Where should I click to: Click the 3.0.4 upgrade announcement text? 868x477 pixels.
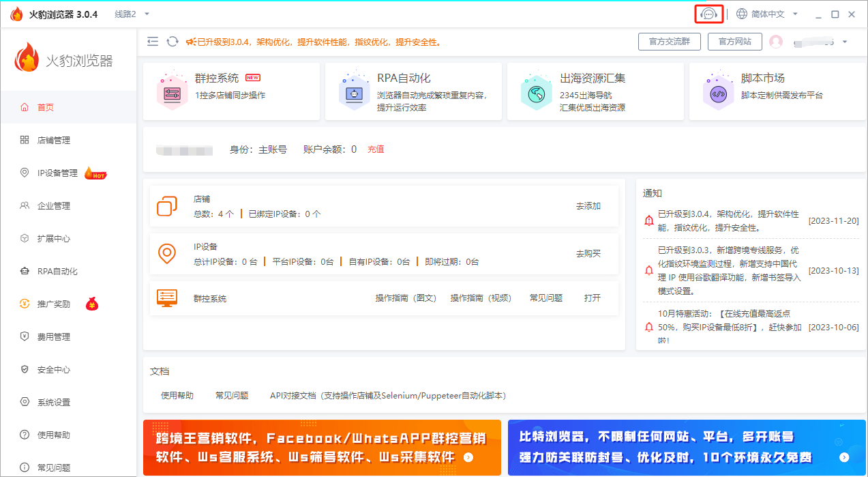pos(319,42)
